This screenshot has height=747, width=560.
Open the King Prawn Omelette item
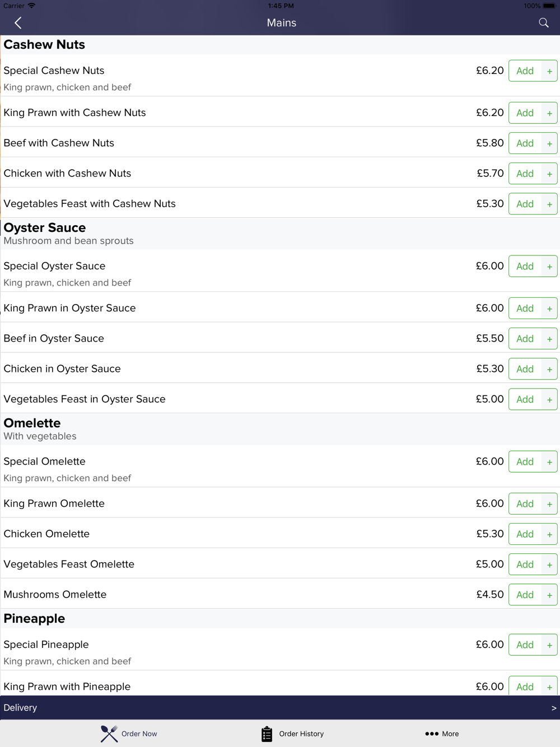[x=54, y=503]
